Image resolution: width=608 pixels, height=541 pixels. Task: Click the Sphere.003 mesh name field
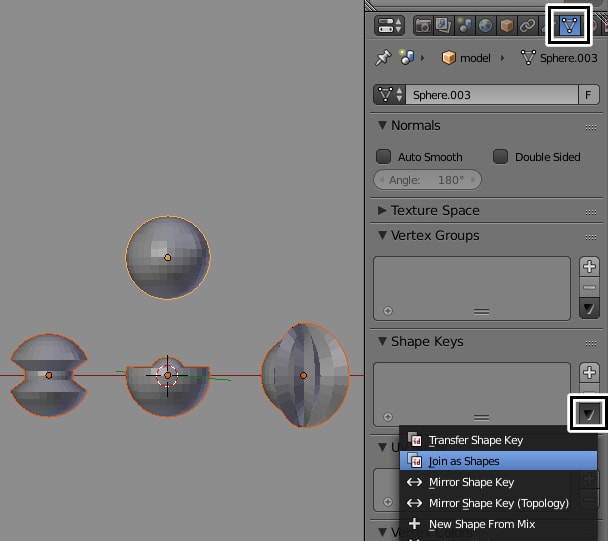tap(492, 95)
